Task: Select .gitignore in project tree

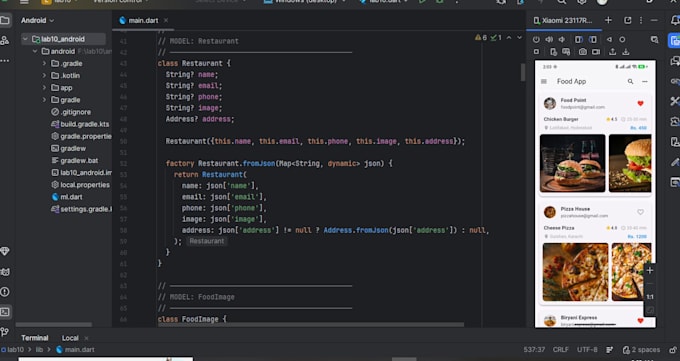Action: [x=71, y=112]
